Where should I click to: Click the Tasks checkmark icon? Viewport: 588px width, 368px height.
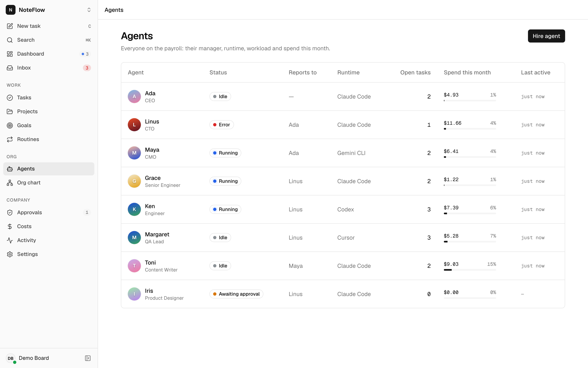point(10,98)
